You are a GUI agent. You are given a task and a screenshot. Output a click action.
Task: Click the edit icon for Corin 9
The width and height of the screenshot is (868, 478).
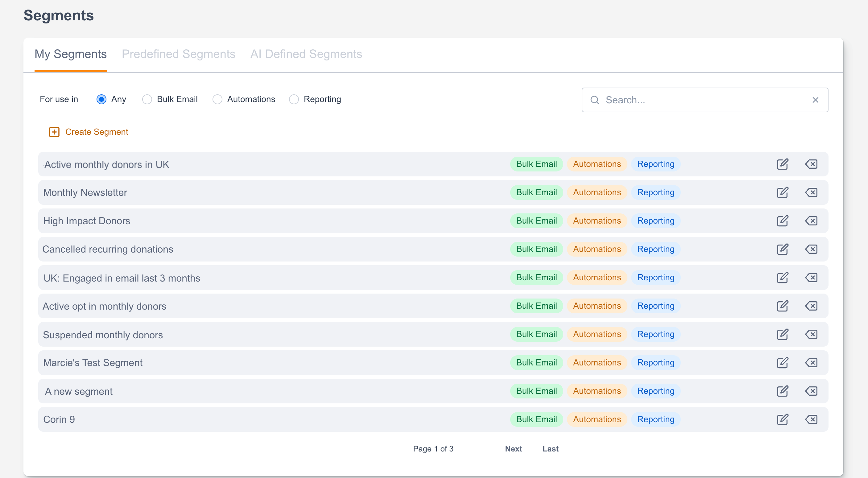[783, 419]
